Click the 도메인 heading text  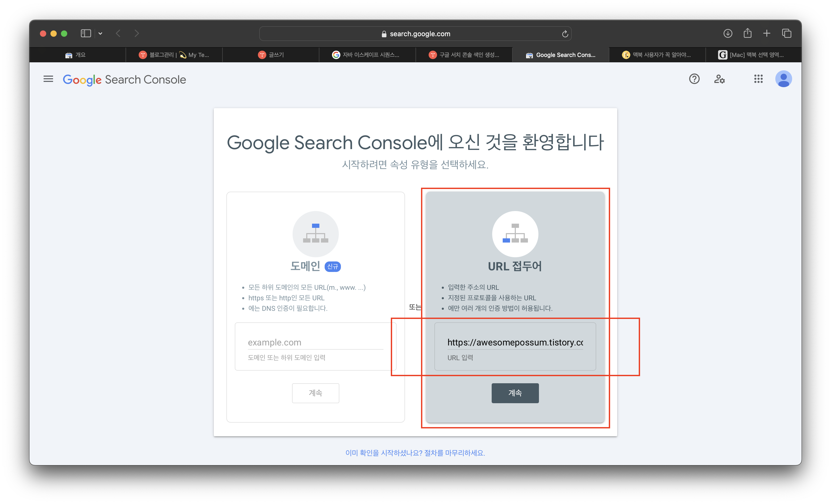pyautogui.click(x=305, y=266)
